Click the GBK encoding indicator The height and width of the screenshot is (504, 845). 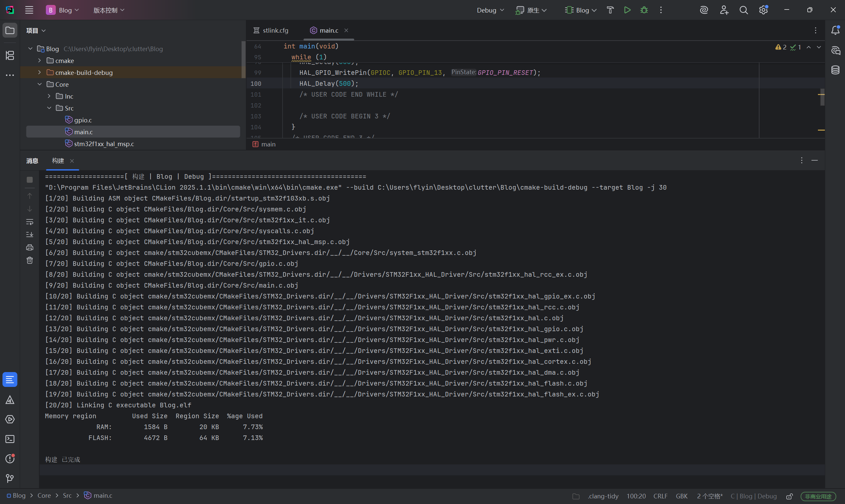click(681, 496)
